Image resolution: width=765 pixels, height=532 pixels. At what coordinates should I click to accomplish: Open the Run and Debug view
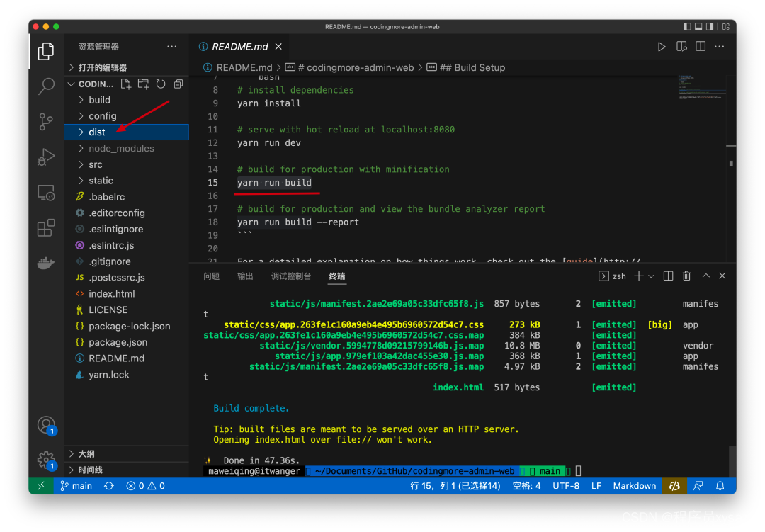click(x=46, y=157)
